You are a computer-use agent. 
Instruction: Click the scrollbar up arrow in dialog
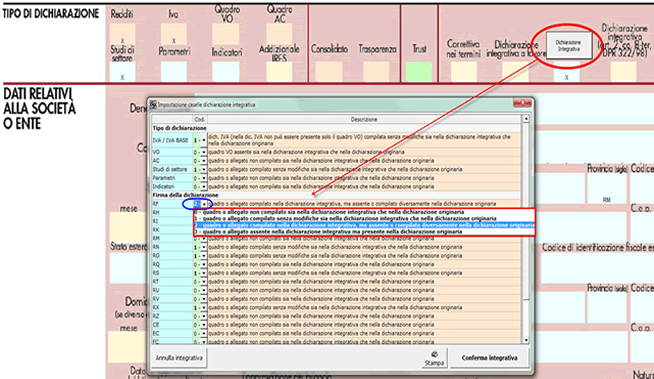(526, 119)
